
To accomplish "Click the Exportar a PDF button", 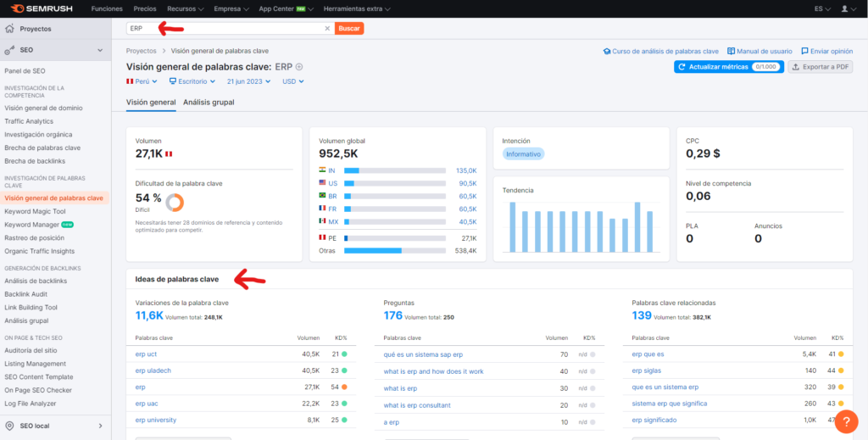I will click(821, 67).
